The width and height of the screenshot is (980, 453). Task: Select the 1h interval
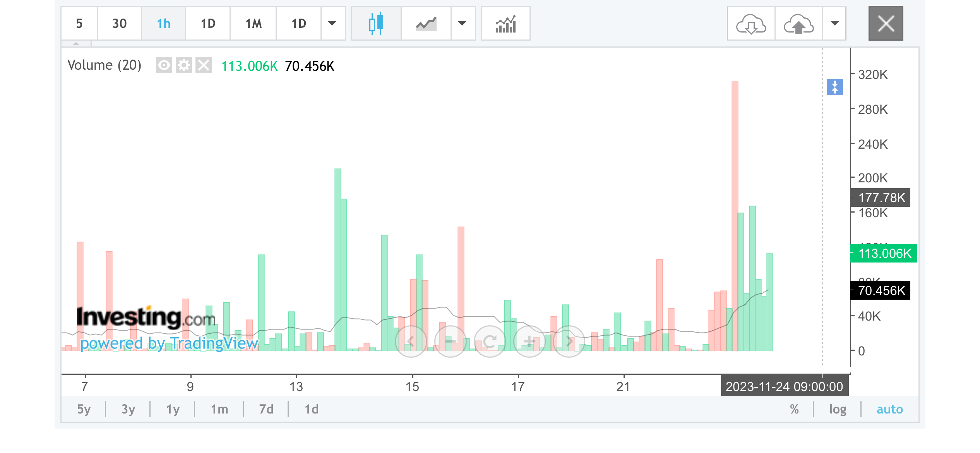[x=164, y=24]
